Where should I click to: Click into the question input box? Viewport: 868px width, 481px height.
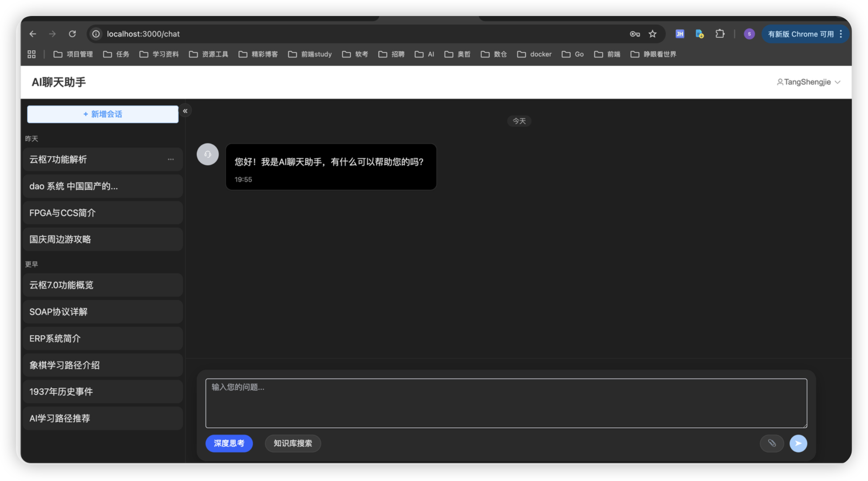[x=506, y=403]
